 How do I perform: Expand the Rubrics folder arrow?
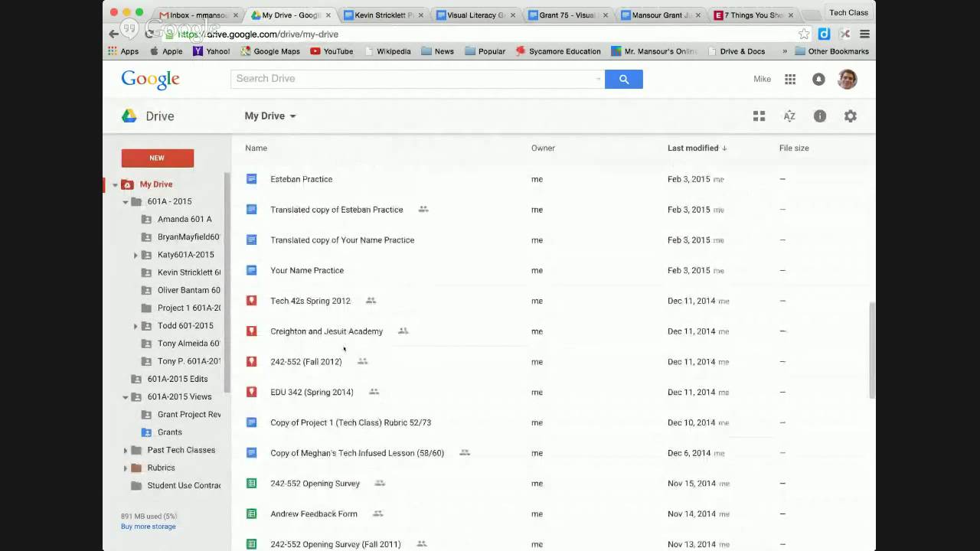(126, 468)
